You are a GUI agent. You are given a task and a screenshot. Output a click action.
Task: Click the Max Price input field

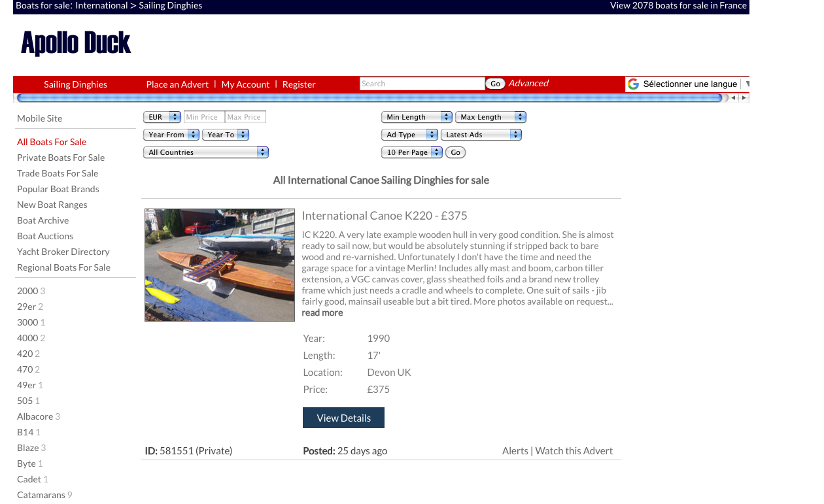point(245,117)
